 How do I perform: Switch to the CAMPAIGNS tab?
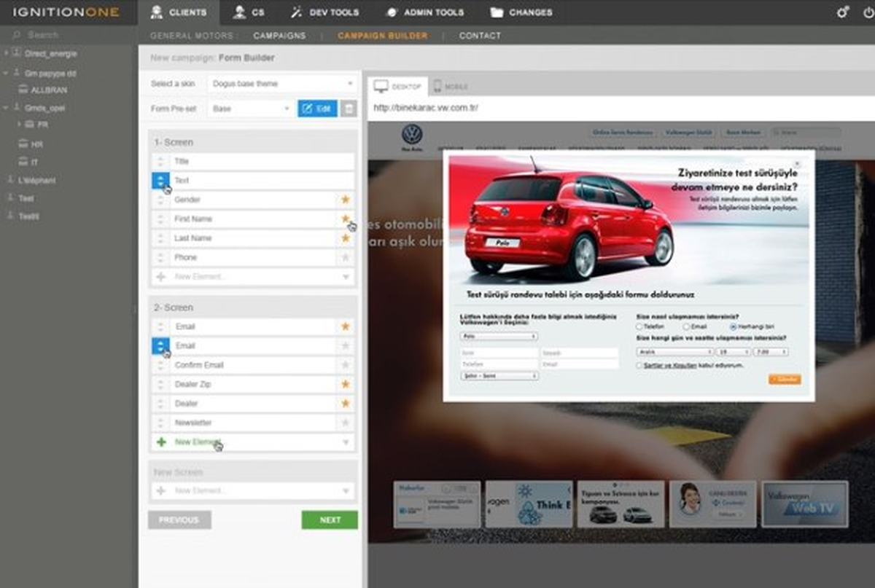(280, 36)
